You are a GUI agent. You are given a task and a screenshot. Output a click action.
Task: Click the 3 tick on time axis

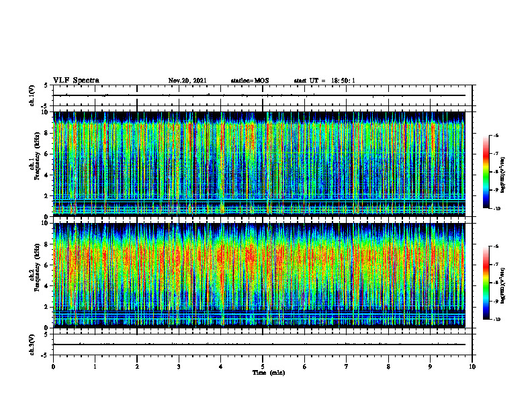pos(179,367)
